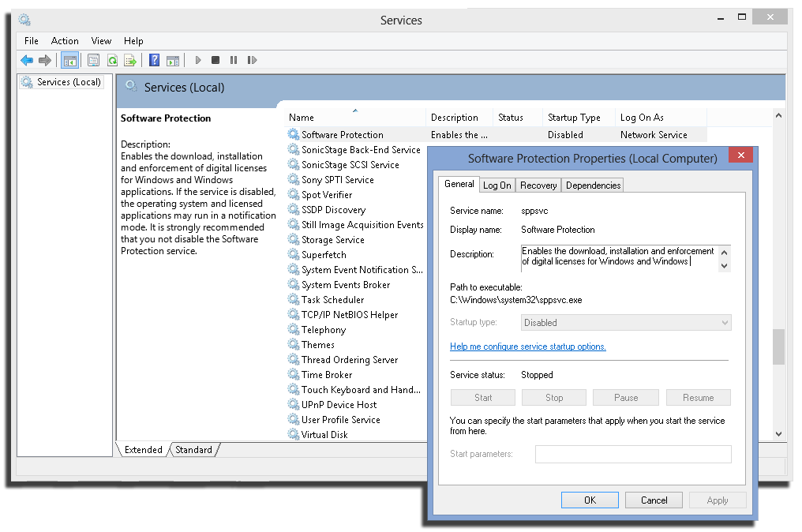Select the System Events Broker service
The height and width of the screenshot is (532, 802).
(x=346, y=284)
